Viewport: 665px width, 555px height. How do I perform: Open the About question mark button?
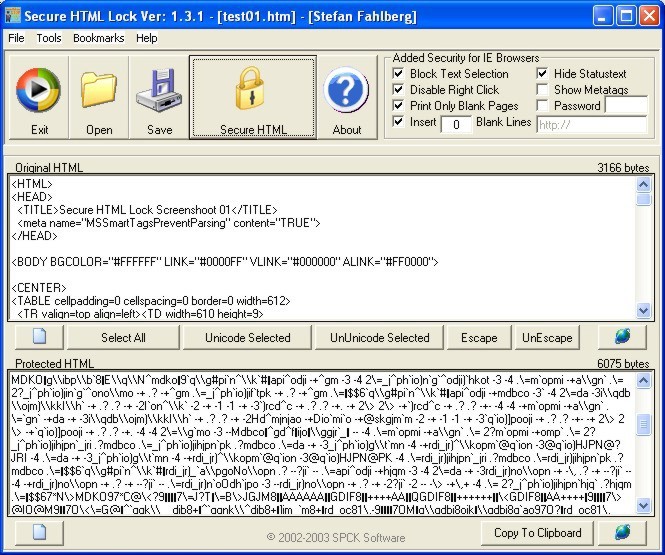point(346,97)
